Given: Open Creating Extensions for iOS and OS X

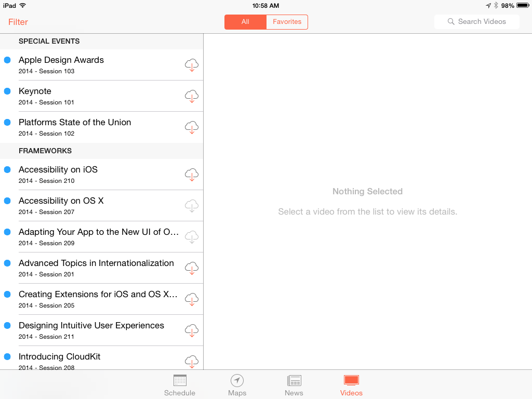Looking at the screenshot, I should (x=102, y=299).
